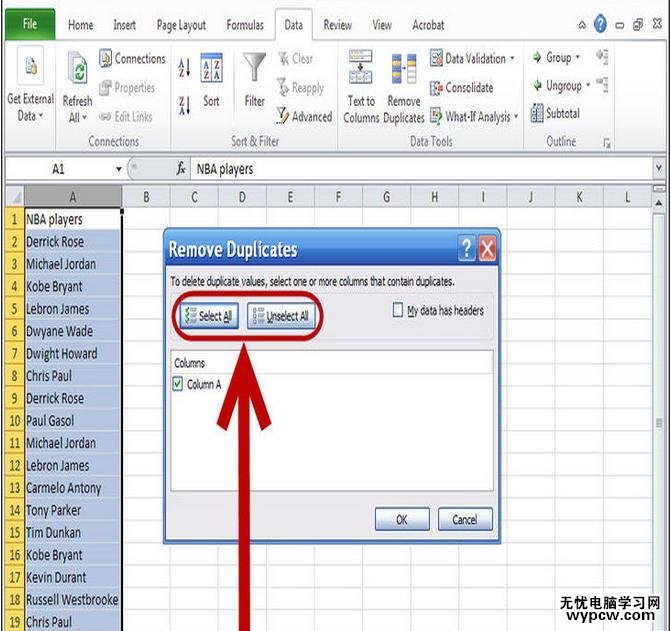Sort A to Z ascending

click(x=184, y=68)
